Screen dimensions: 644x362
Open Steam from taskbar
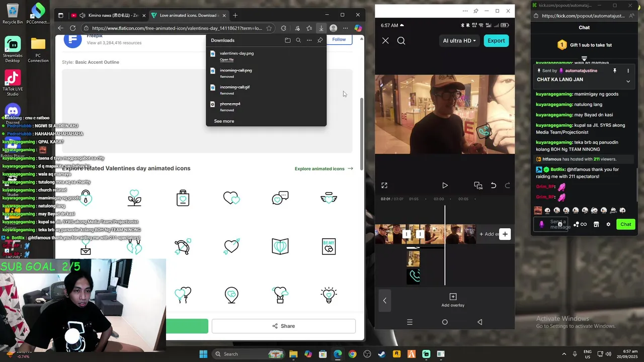(382, 354)
